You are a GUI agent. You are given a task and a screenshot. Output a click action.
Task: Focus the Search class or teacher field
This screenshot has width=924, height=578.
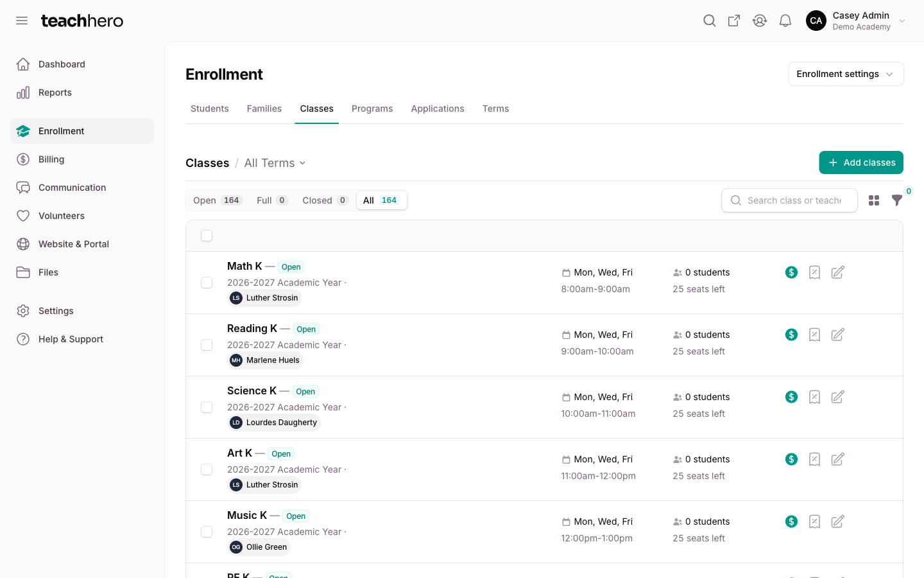click(x=789, y=200)
